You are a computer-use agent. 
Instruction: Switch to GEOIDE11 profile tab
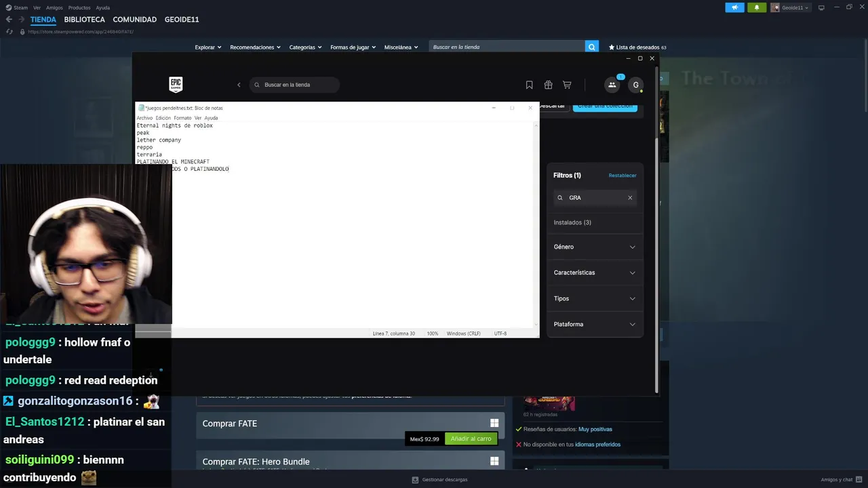coord(182,20)
